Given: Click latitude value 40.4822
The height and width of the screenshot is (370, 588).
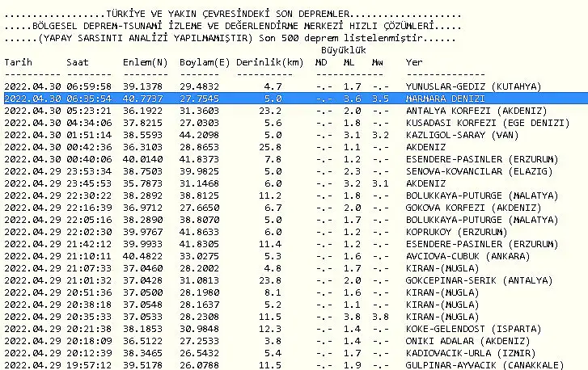Looking at the screenshot, I should click(x=143, y=257).
